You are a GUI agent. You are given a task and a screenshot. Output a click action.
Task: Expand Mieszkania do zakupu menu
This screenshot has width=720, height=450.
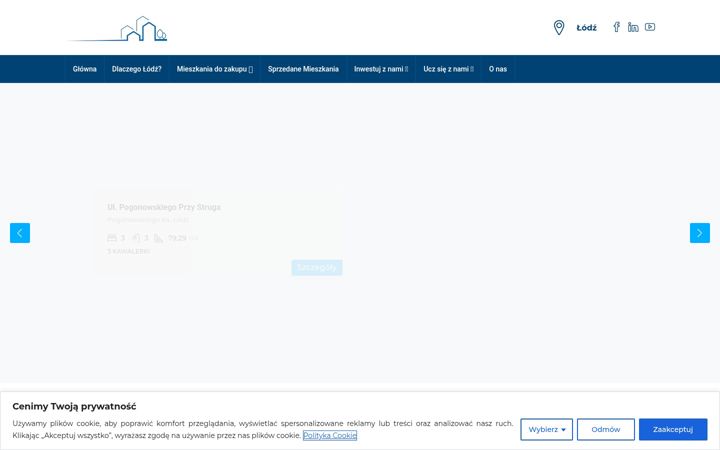click(x=214, y=69)
